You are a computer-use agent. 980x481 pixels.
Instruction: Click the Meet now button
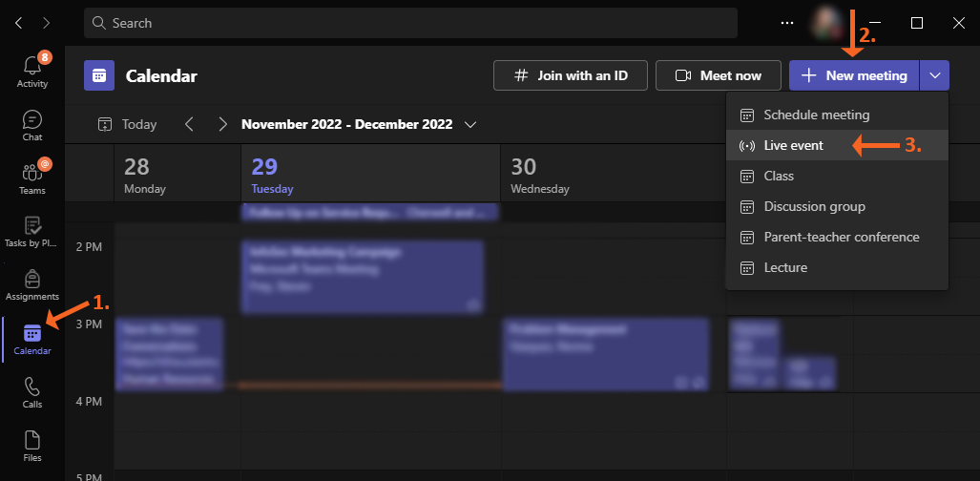[x=718, y=75]
